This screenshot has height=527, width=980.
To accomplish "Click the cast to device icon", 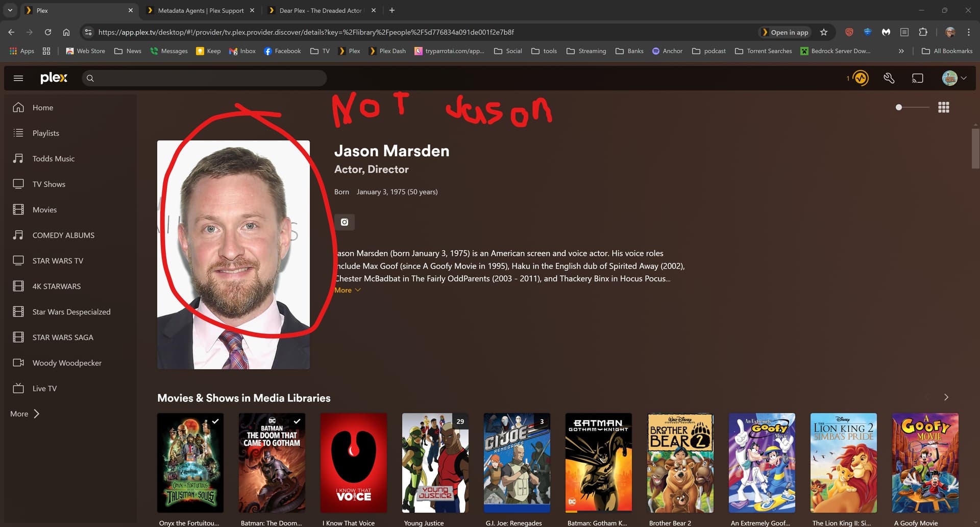I will coord(918,78).
